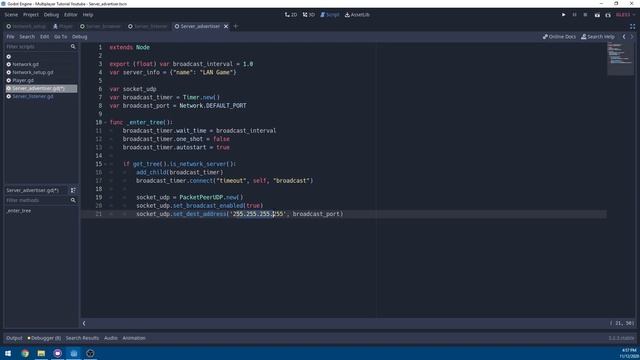Open the OBS Studio taskbar icon
640x360 pixels.
(x=90, y=353)
